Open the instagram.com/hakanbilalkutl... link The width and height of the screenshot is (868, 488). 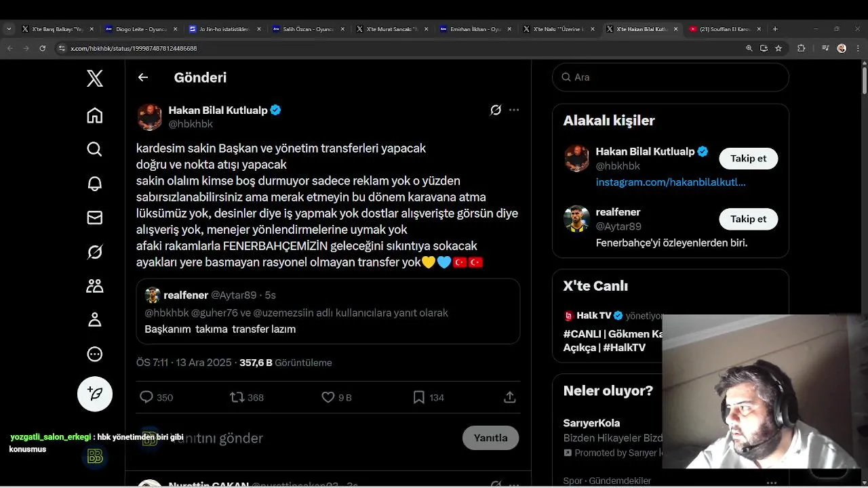coord(671,182)
